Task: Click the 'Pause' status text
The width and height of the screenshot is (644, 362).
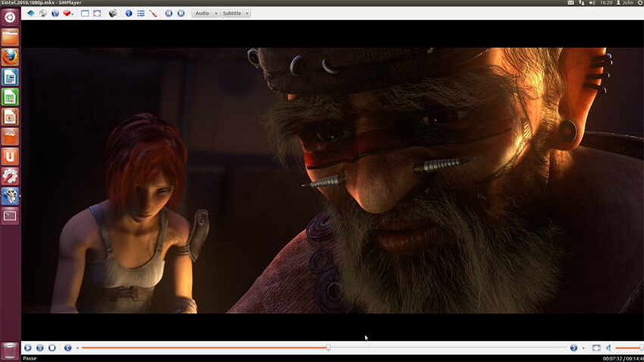Action: tap(30, 359)
